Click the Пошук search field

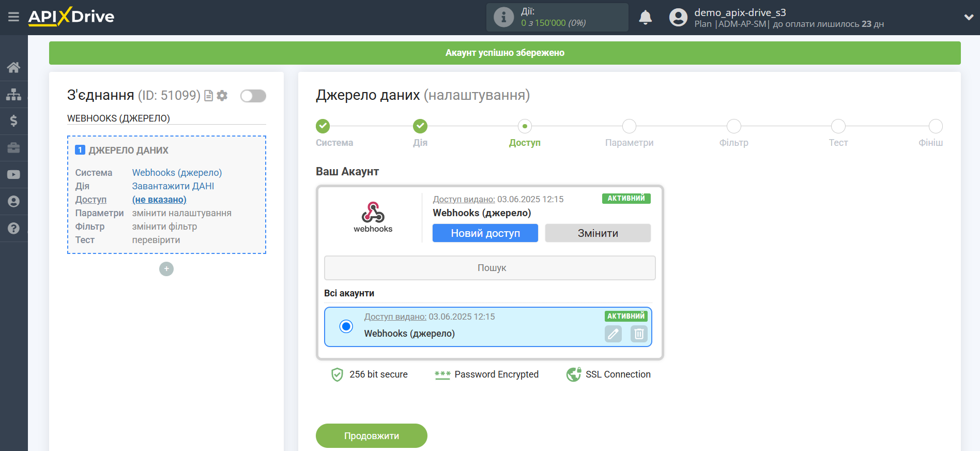pyautogui.click(x=489, y=268)
